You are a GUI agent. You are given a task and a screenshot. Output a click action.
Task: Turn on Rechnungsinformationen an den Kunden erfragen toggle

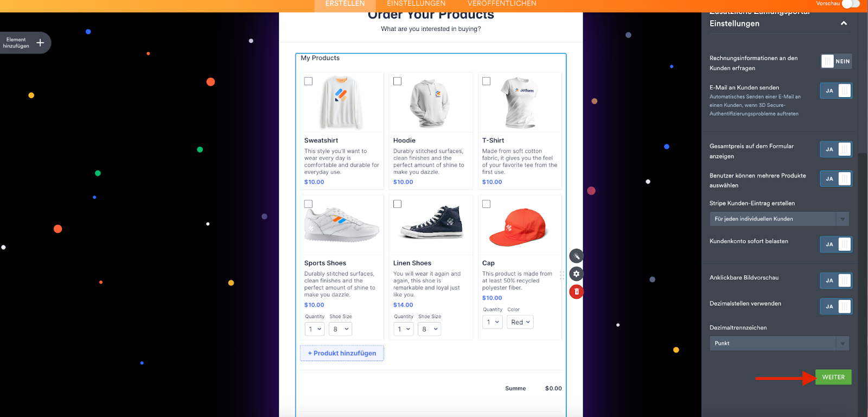pyautogui.click(x=836, y=61)
